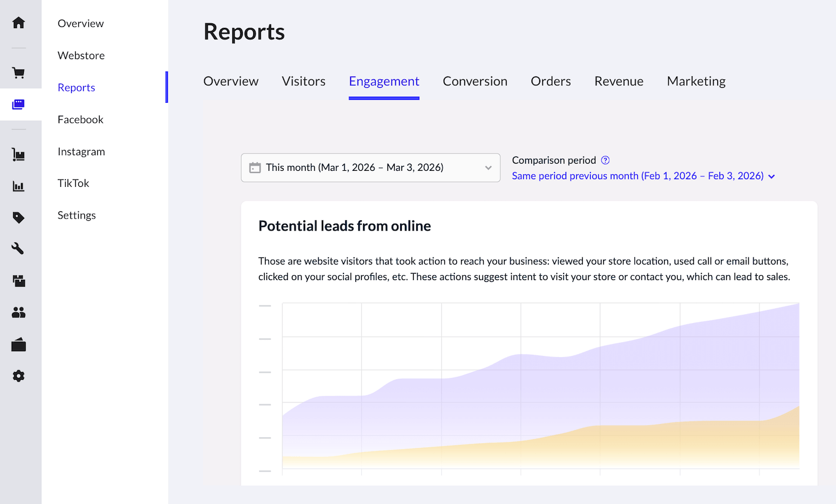Open the shopping cart sales icon
This screenshot has width=836, height=504.
coord(19,73)
